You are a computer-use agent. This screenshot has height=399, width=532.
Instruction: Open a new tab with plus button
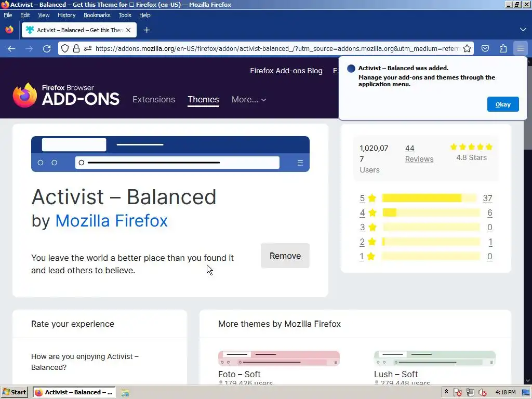147,30
